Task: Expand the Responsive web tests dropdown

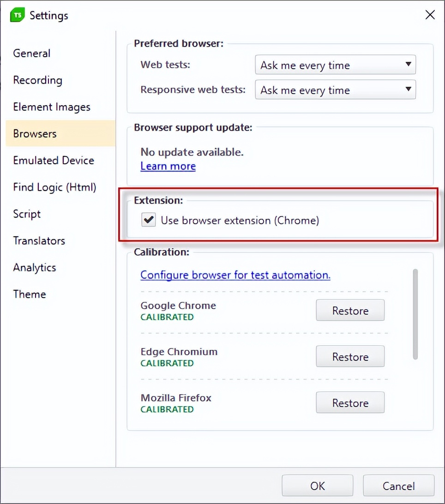Action: [x=335, y=90]
